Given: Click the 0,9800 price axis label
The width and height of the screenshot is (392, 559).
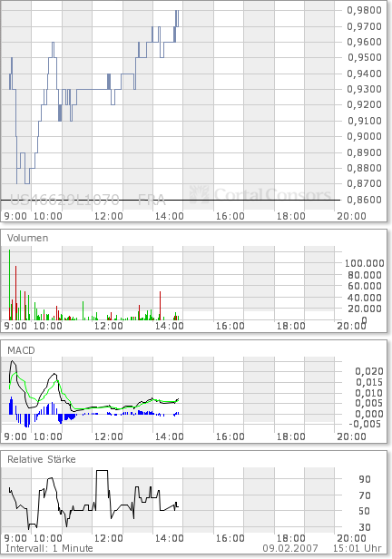Looking at the screenshot, I should tap(364, 10).
